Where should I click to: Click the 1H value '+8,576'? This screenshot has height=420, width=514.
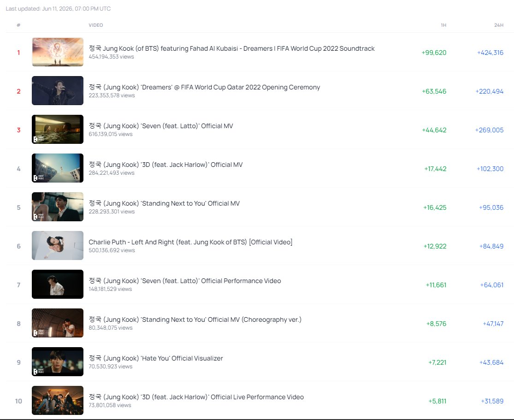(436, 323)
